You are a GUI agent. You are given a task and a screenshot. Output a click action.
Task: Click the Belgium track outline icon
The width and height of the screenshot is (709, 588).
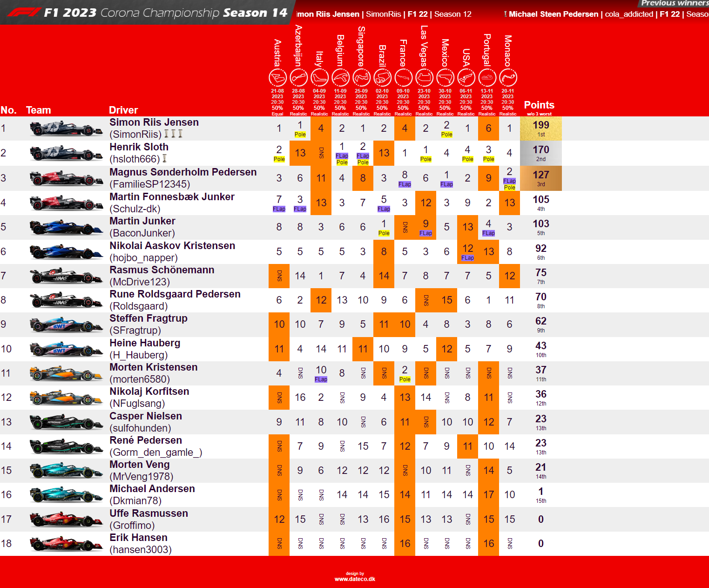(x=340, y=78)
